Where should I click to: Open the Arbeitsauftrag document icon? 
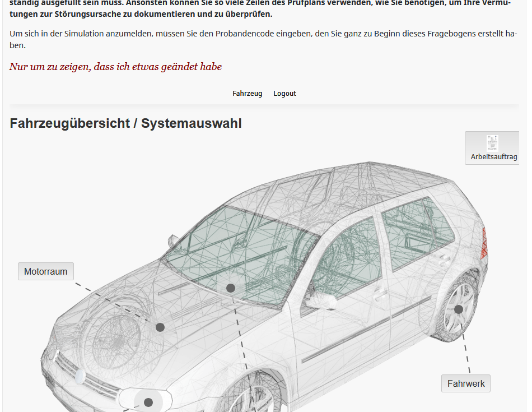tap(492, 143)
